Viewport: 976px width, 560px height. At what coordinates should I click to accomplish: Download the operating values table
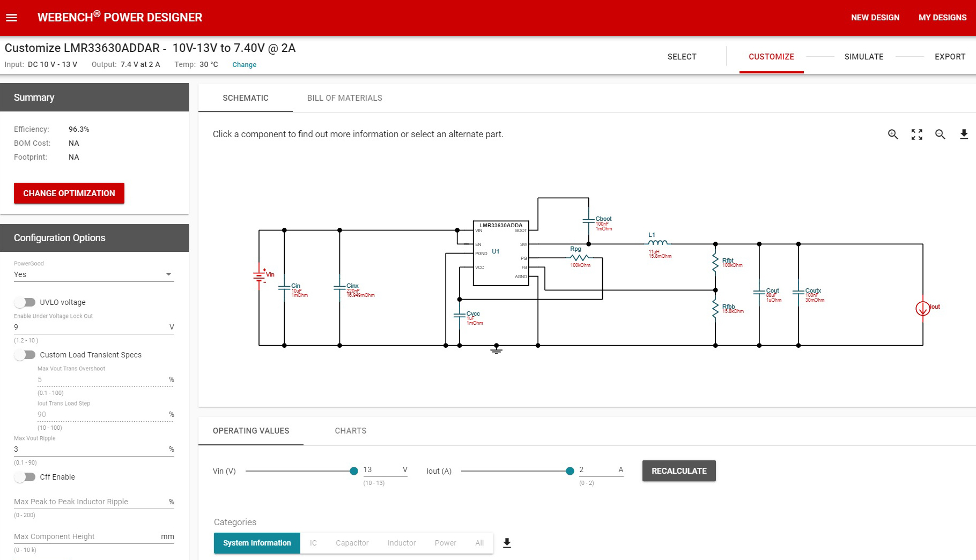507,543
